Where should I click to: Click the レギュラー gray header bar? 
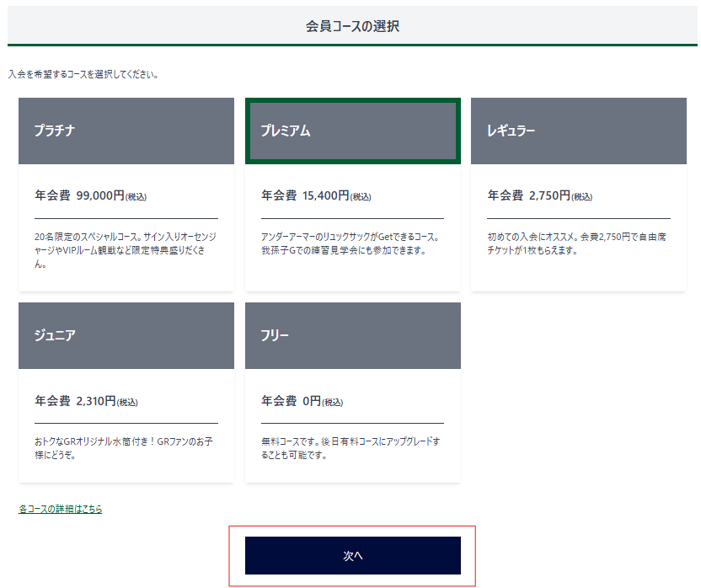580,131
